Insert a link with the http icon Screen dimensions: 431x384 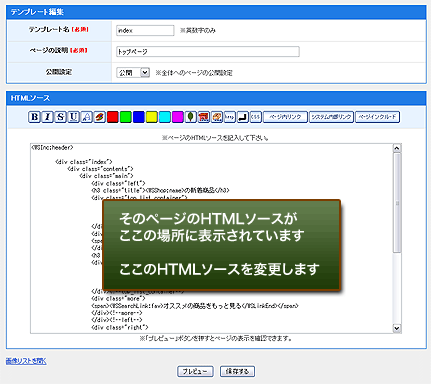pos(229,117)
